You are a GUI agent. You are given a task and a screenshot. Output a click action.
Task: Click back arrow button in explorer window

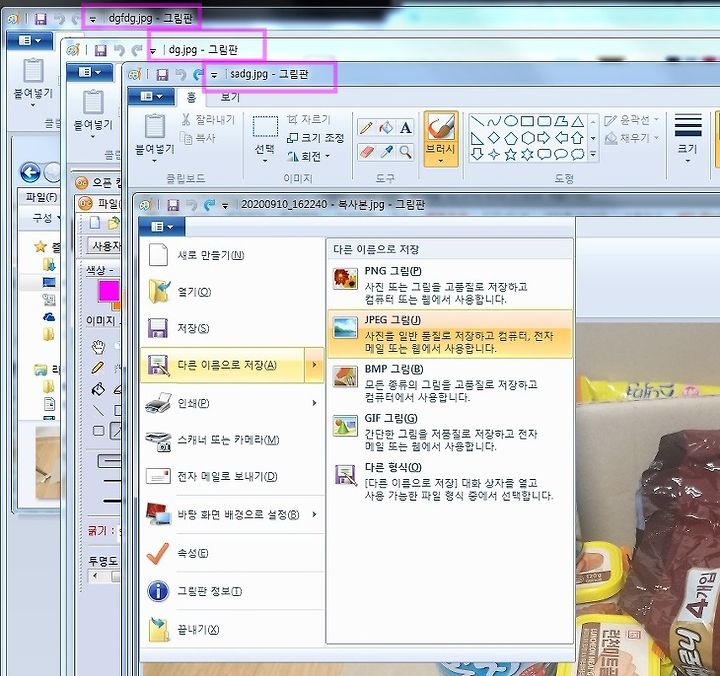(x=30, y=173)
